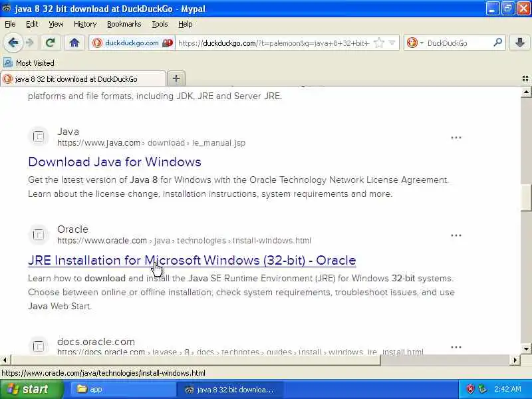Click the vertical scrollbar down arrow
Screen dimensions: 532x399
pos(526,348)
